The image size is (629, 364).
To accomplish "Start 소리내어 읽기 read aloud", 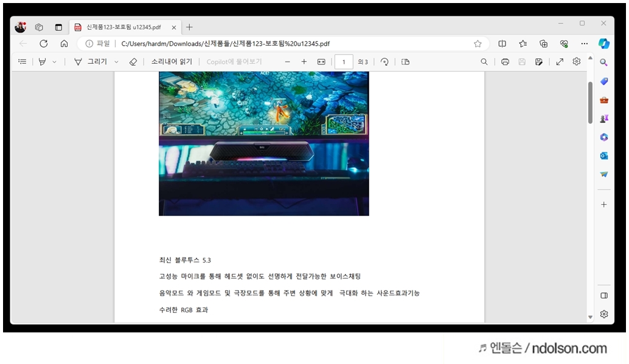I will (172, 62).
